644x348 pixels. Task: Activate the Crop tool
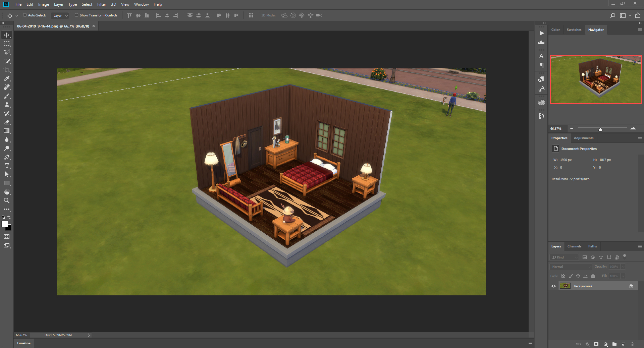(x=7, y=70)
